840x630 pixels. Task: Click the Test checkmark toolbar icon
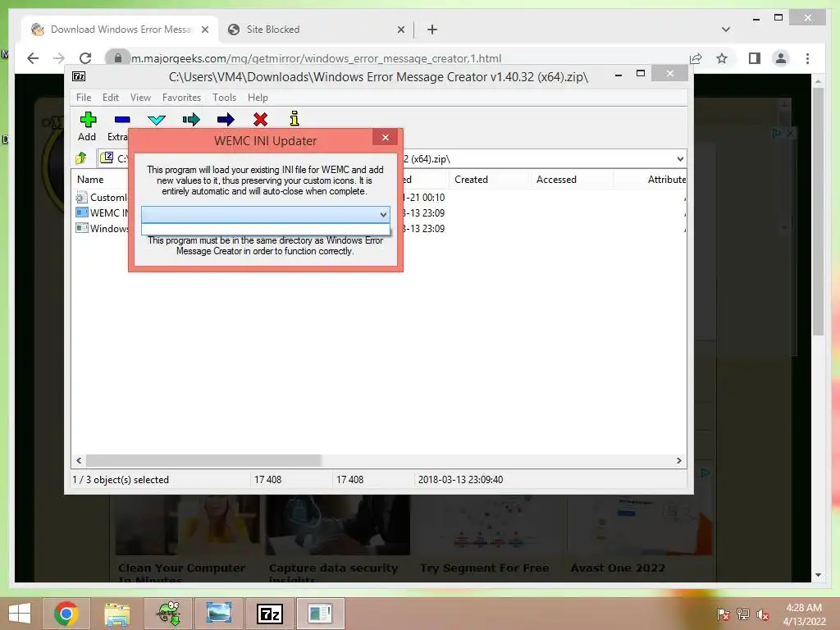[157, 120]
